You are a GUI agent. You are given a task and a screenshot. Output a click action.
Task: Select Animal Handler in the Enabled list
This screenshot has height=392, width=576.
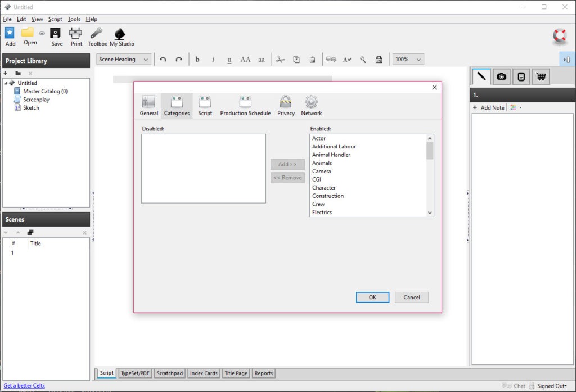[x=368, y=155]
